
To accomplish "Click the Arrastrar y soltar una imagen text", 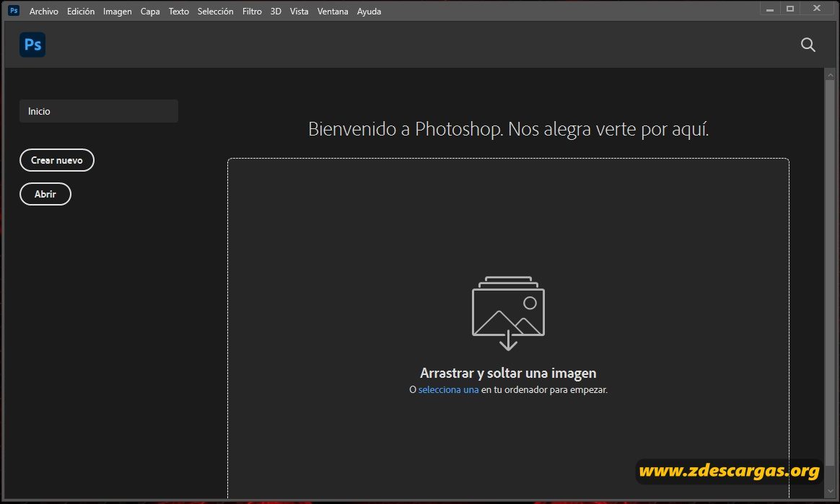I will pyautogui.click(x=508, y=373).
